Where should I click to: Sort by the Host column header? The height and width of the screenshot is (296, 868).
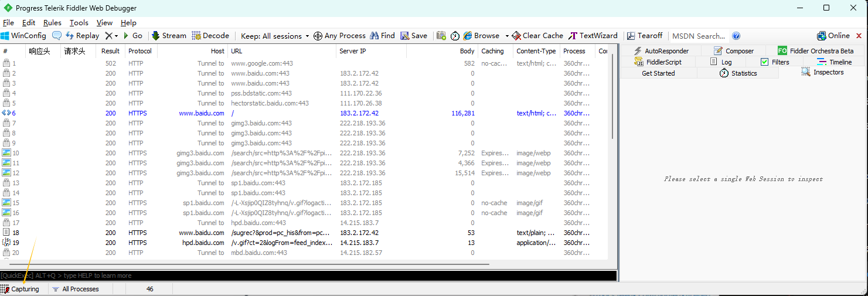click(192, 51)
